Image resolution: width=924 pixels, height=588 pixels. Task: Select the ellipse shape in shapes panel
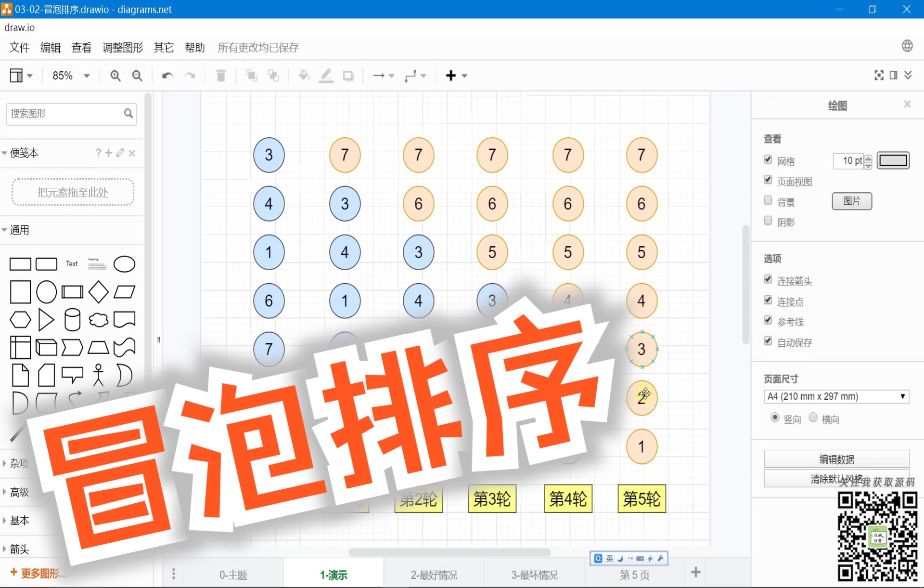(x=124, y=264)
